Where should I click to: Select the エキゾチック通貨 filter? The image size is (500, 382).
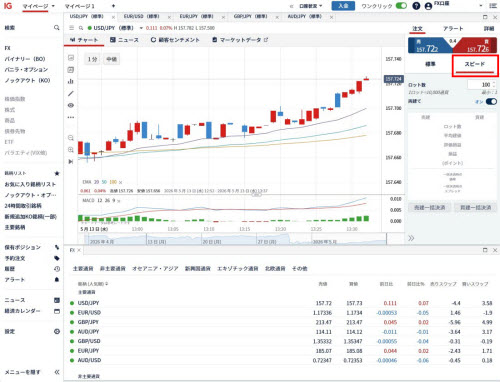(x=238, y=269)
